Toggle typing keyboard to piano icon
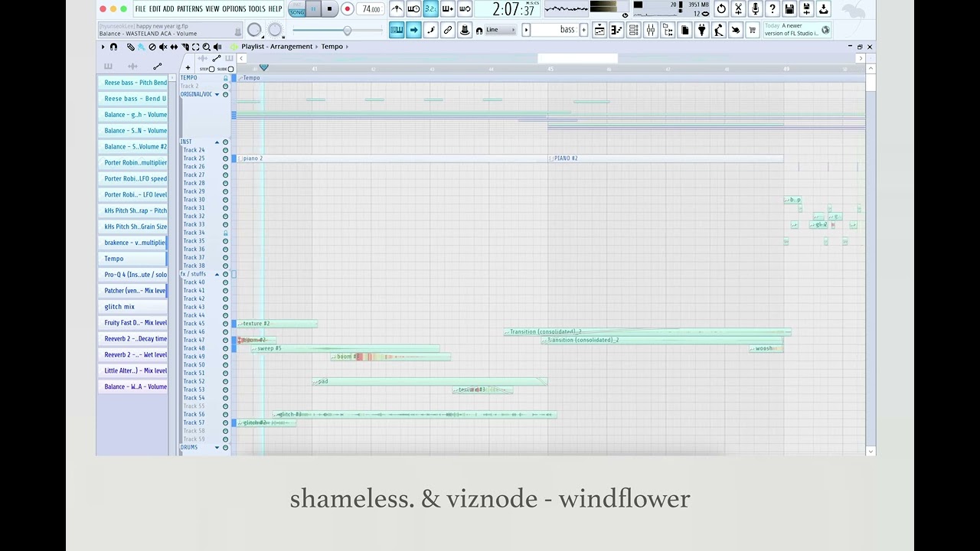Viewport: 980px width, 551px height. click(x=397, y=30)
